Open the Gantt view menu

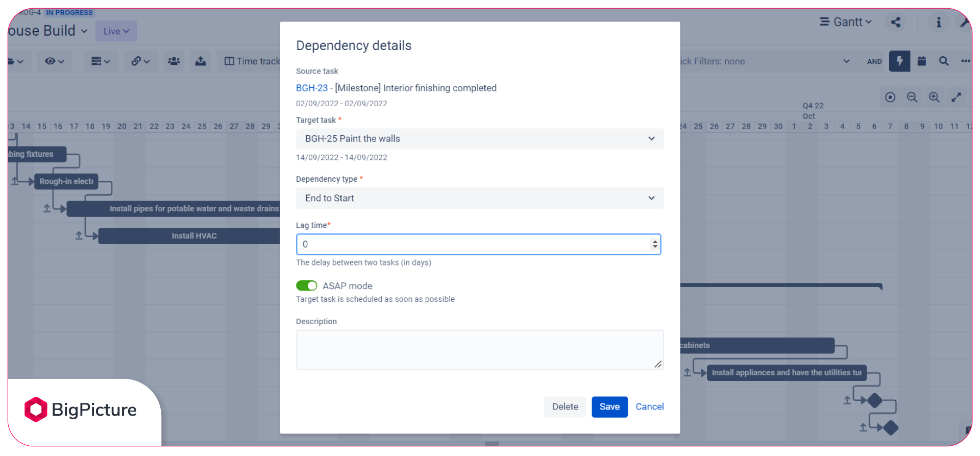(x=846, y=22)
